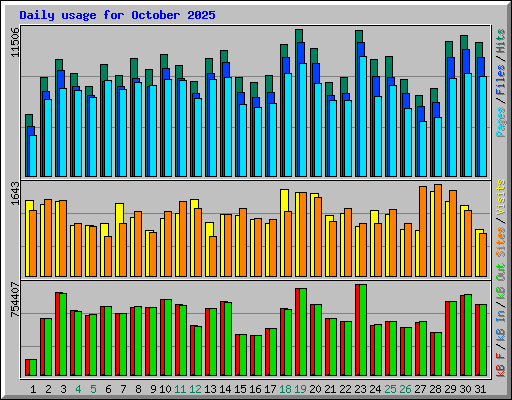Screen dimensions: 512x400
Task: Click day label 1 on the x-axis
Action: coord(33,389)
